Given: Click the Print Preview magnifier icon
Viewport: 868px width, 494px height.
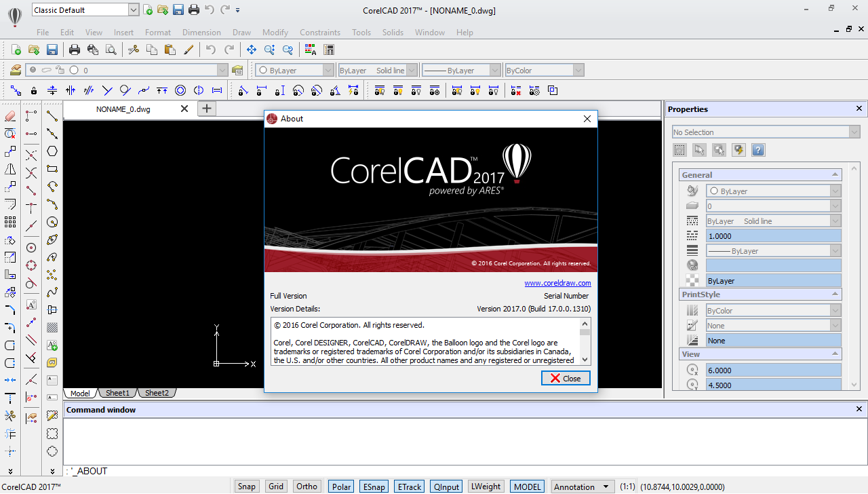Looking at the screenshot, I should 111,50.
